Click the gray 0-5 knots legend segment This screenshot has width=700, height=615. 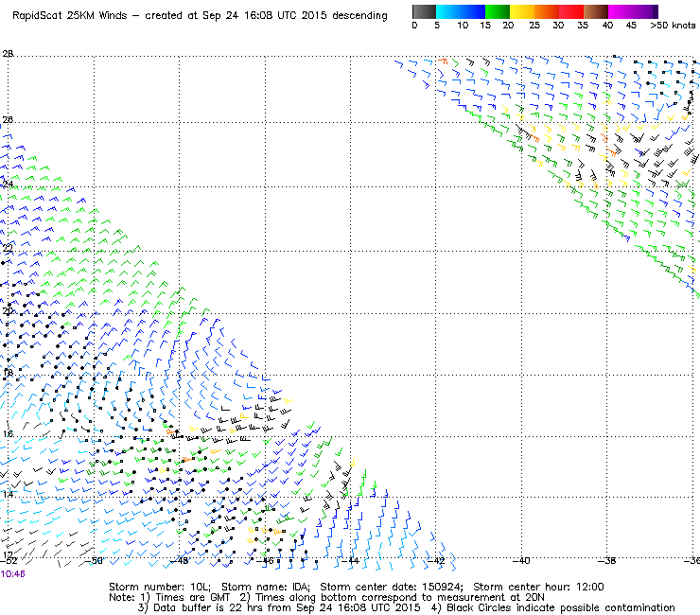(x=424, y=11)
